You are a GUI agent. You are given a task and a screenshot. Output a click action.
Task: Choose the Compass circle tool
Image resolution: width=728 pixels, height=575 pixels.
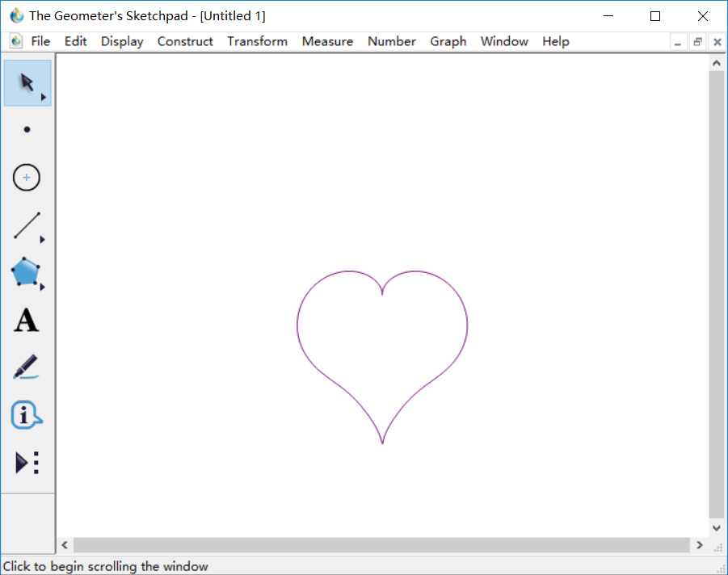[x=27, y=178]
